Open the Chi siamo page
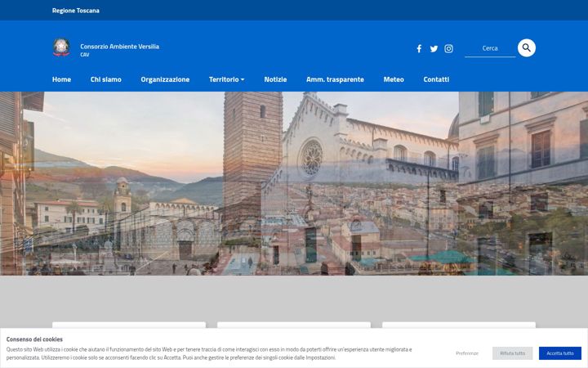The width and height of the screenshot is (588, 368). click(105, 79)
